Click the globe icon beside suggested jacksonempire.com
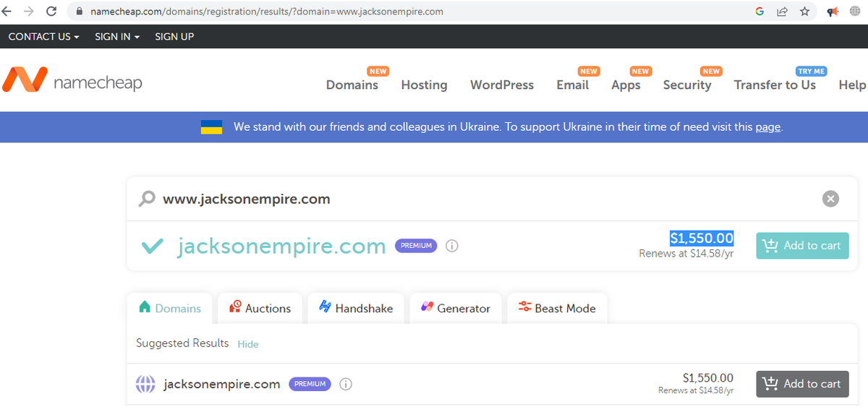Viewport: 868px width, 415px height. pyautogui.click(x=145, y=384)
